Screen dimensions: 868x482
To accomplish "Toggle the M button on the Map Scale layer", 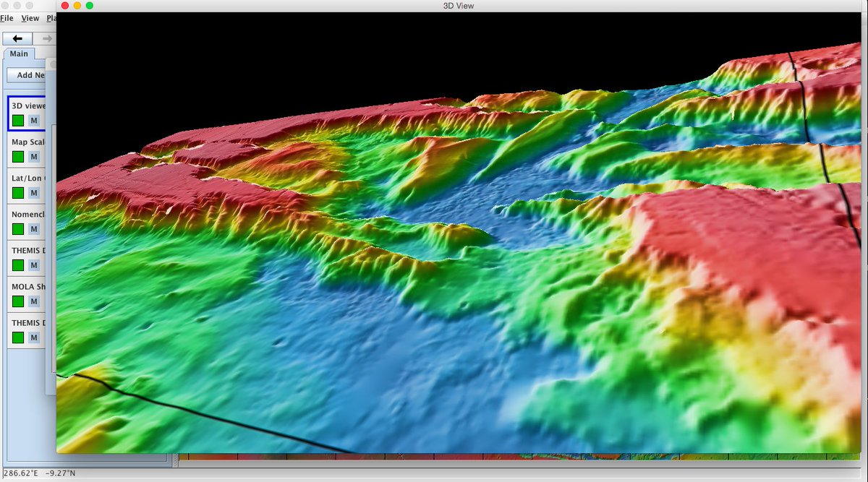I will (x=34, y=157).
